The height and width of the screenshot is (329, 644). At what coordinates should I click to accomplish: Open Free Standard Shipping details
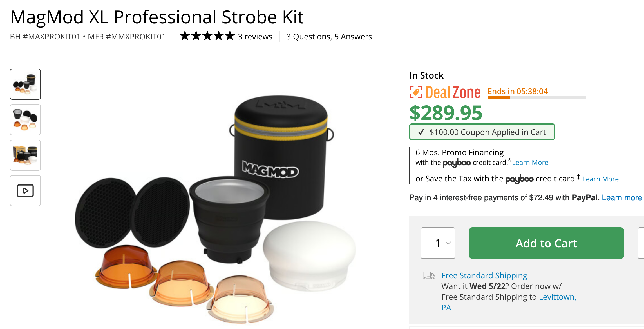tap(484, 275)
